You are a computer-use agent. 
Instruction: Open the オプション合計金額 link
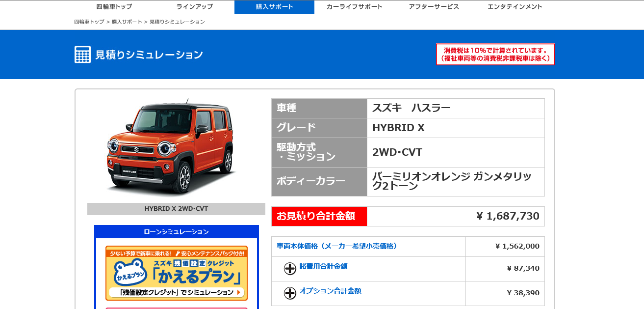[x=331, y=291]
